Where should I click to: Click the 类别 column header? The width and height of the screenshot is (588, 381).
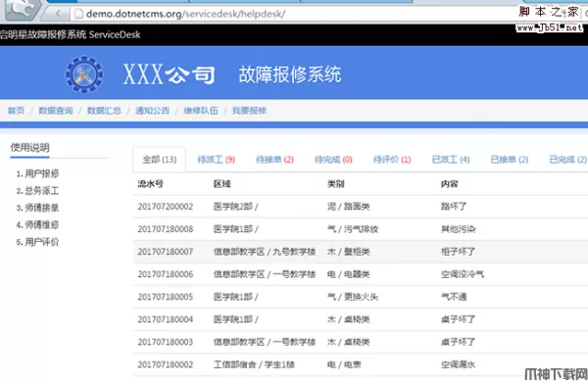tap(336, 184)
